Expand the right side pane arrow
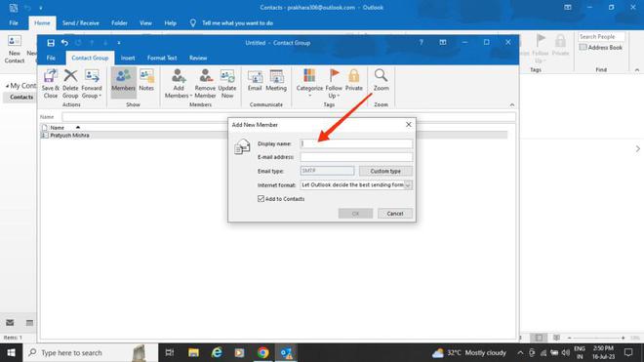 pos(637,148)
